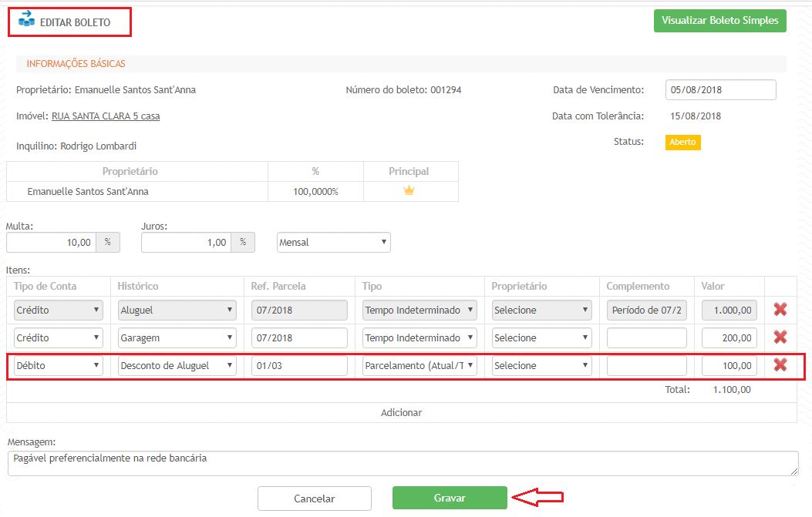The height and width of the screenshot is (517, 812).
Task: Delete the Desconto de Aluguel row
Action: 780,365
